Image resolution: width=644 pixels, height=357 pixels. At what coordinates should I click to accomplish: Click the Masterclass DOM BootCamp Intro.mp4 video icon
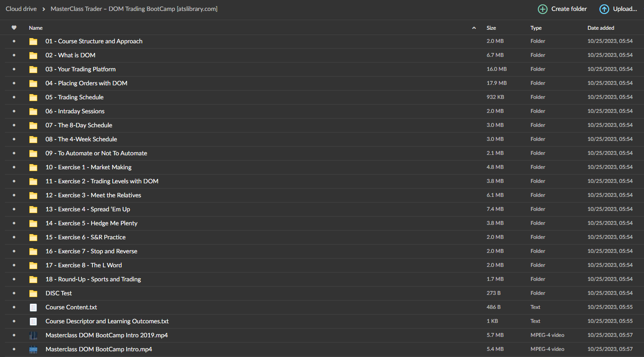coord(33,350)
